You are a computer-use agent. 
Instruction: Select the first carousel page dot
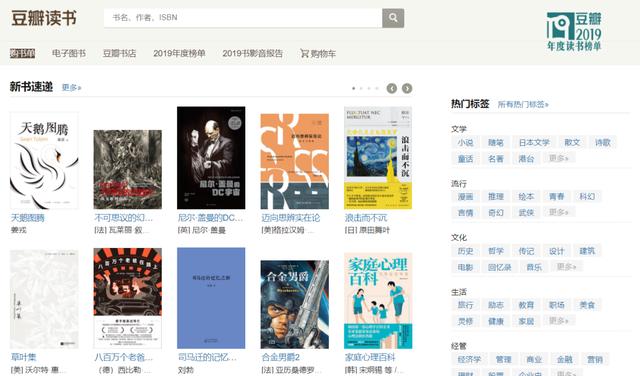click(353, 88)
